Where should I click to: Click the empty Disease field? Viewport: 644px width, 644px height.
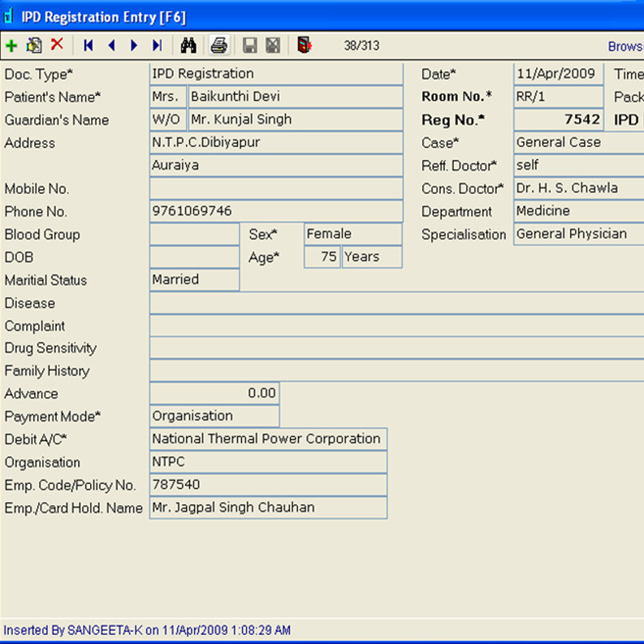point(397,303)
